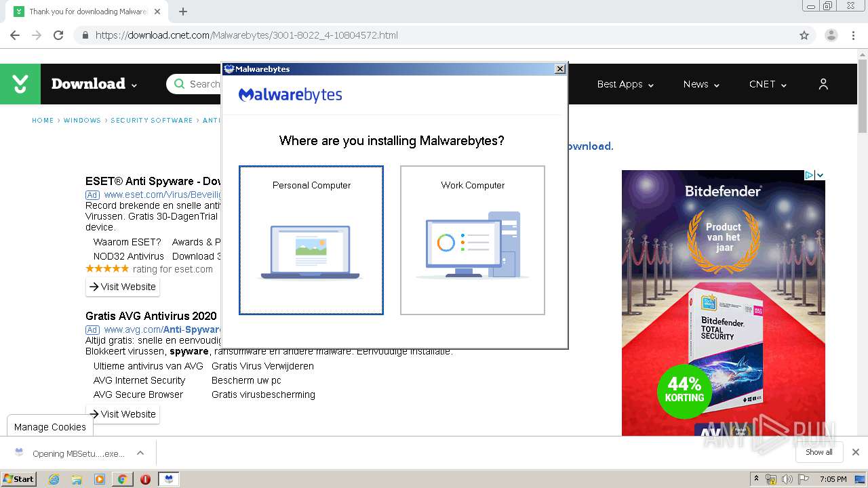The image size is (868, 488).
Task: Open the Bescherm uw pc link
Action: (x=246, y=380)
